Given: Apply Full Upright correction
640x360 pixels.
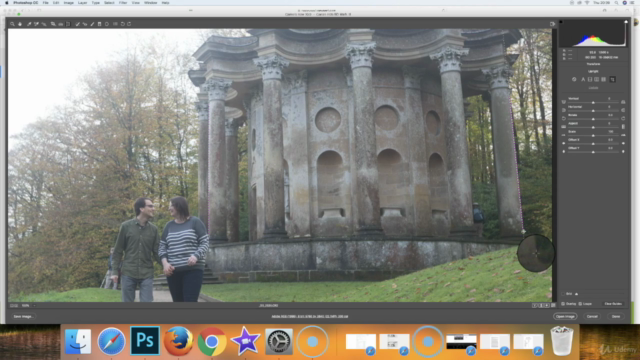Looking at the screenshot, I should [604, 79].
